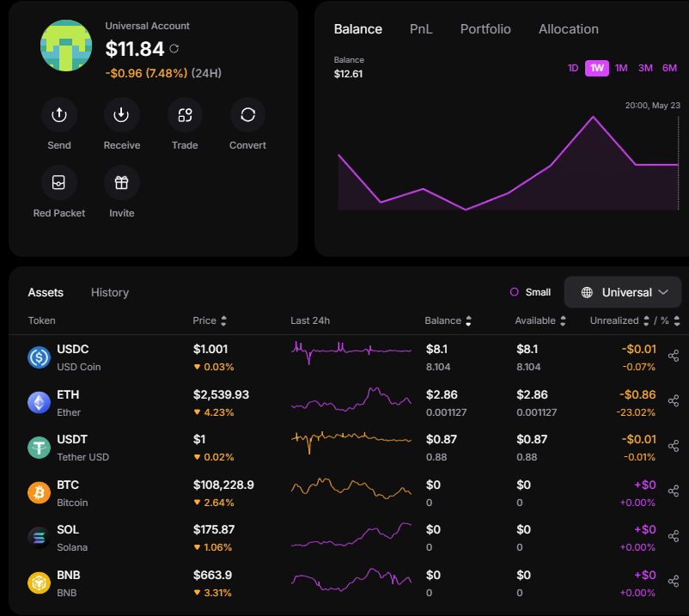Image resolution: width=689 pixels, height=616 pixels.
Task: Refresh the Universal Account balance
Action: (x=174, y=48)
